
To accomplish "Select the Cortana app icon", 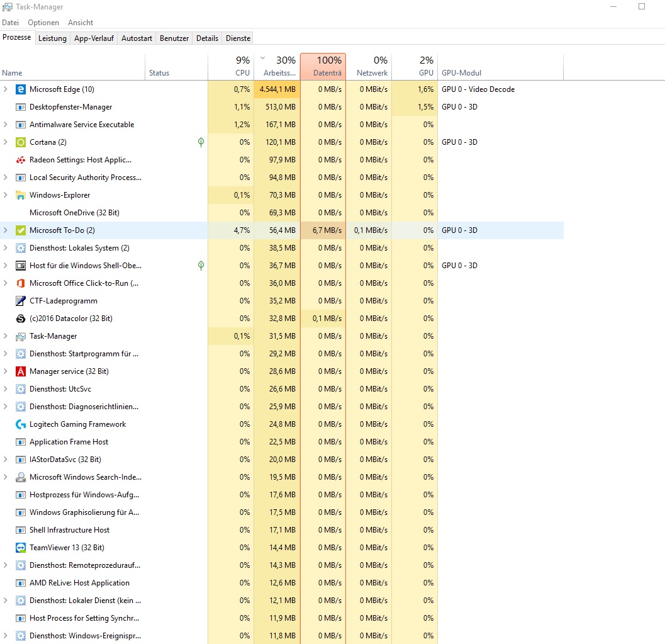I will point(20,142).
